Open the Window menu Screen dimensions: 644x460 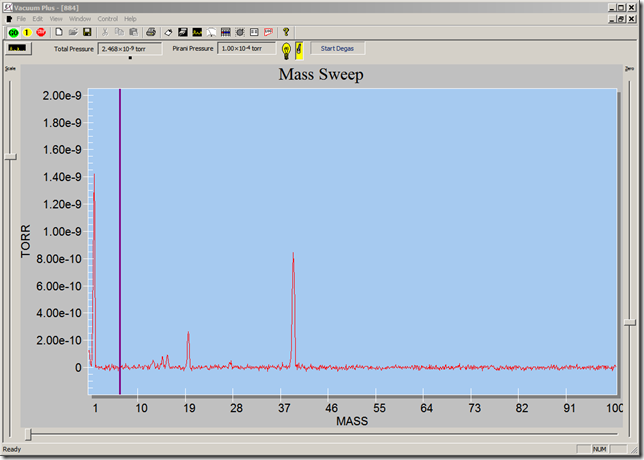[80, 19]
